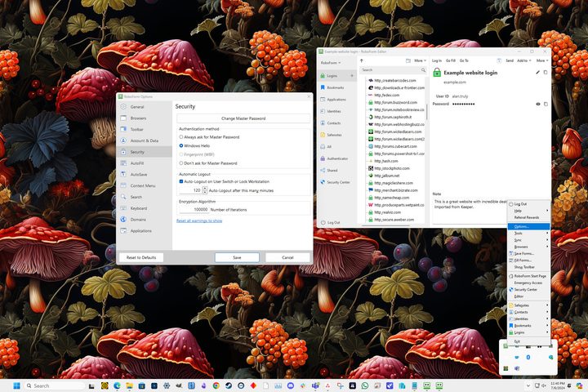Viewport: 588px width, 392px height.
Task: Click the taskbar Search box
Action: pyautogui.click(x=55, y=385)
